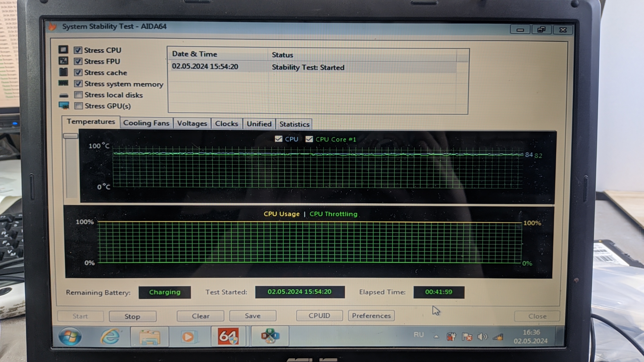Click the CPU chip icon beside Stress CPU
The image size is (644, 362).
pos(63,50)
